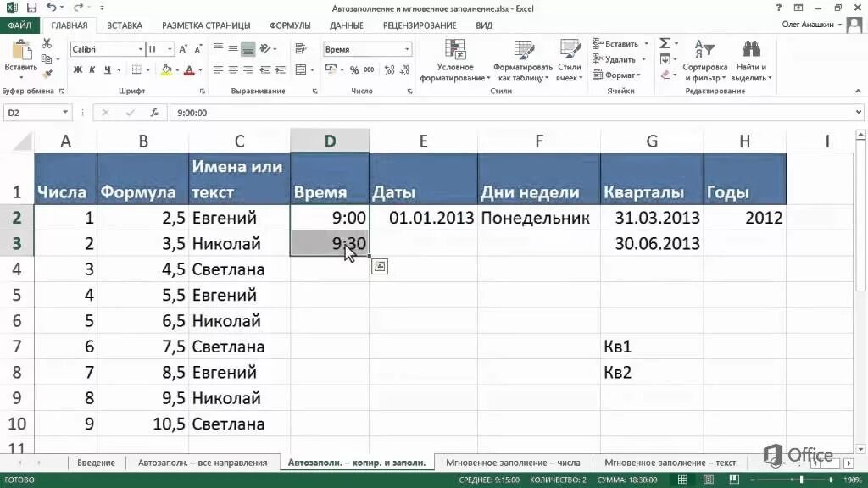Click the Copy icon in clipboard group
The width and height of the screenshot is (868, 488).
click(47, 58)
